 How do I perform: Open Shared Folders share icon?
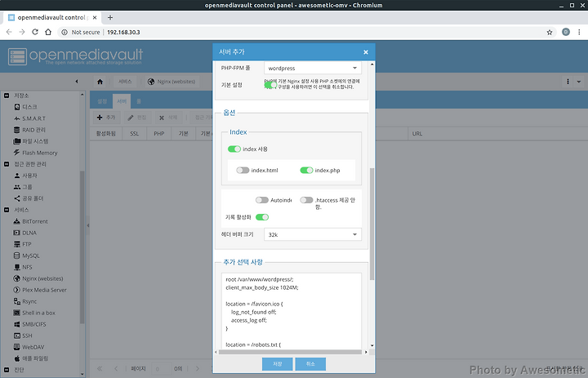17,198
